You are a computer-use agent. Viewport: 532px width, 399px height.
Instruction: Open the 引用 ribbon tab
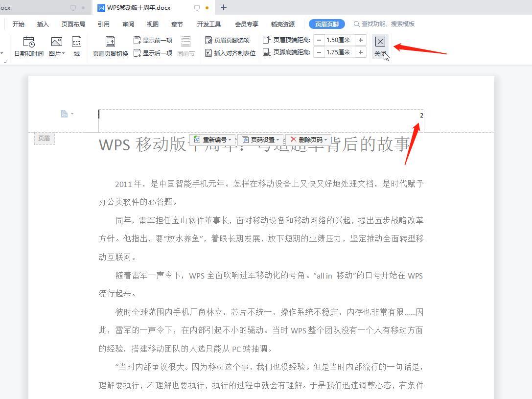tap(103, 24)
